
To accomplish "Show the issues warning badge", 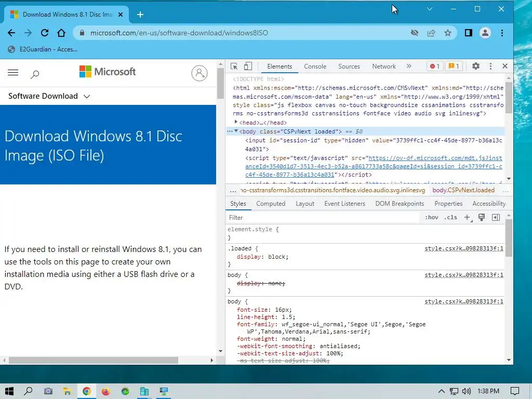I will pos(454,66).
